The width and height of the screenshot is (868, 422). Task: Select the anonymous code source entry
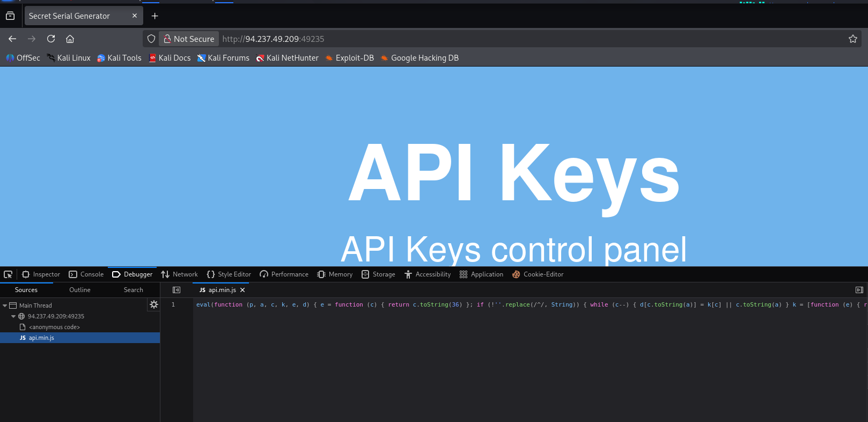[54, 327]
